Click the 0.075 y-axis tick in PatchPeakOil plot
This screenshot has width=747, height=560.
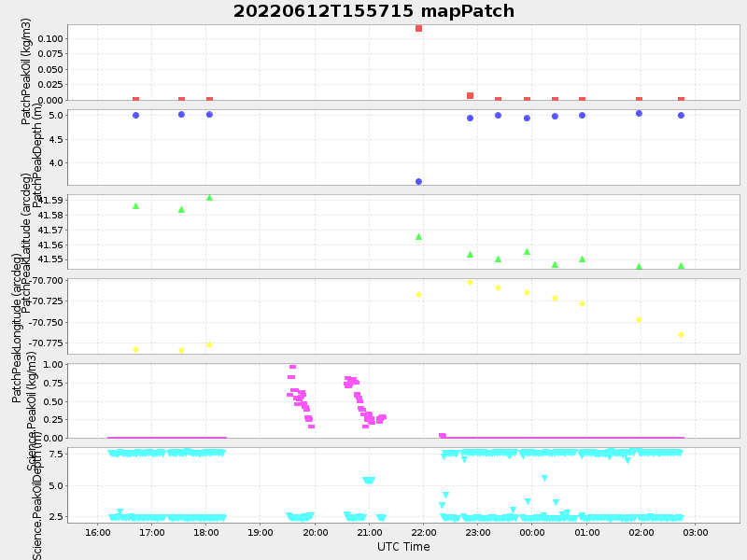point(50,54)
